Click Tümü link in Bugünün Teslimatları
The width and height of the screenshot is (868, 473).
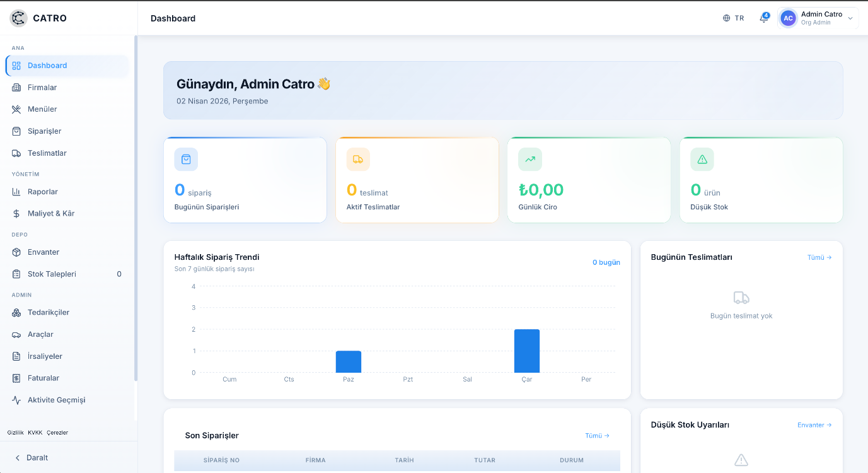point(819,257)
